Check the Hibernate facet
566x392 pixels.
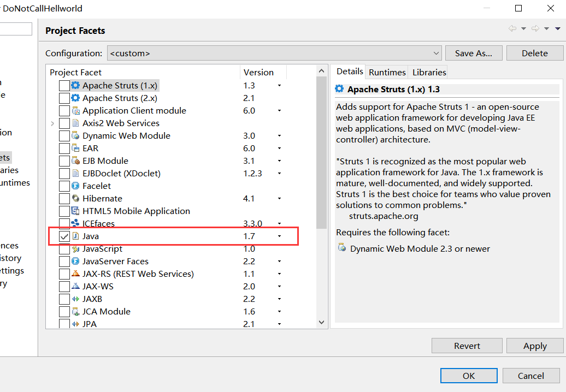(64, 199)
